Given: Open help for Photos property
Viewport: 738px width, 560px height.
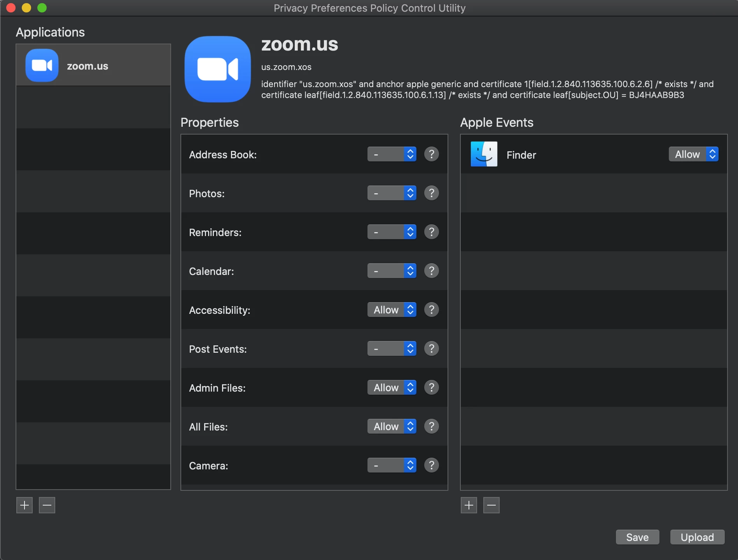Looking at the screenshot, I should coord(431,193).
